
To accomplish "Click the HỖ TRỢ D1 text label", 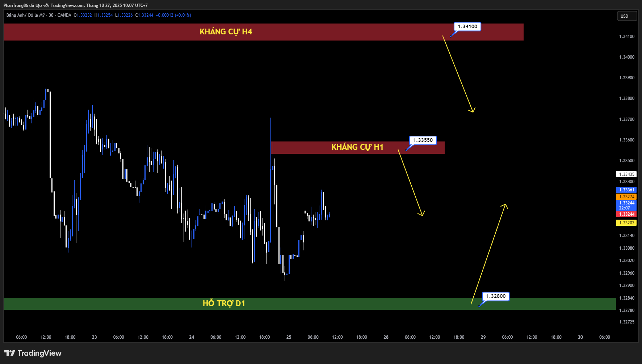I will click(224, 304).
